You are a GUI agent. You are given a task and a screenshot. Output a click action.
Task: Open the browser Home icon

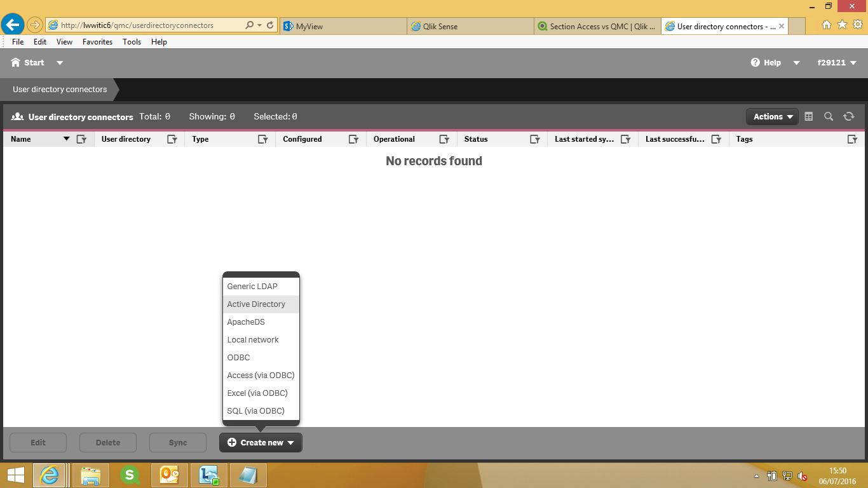(827, 25)
